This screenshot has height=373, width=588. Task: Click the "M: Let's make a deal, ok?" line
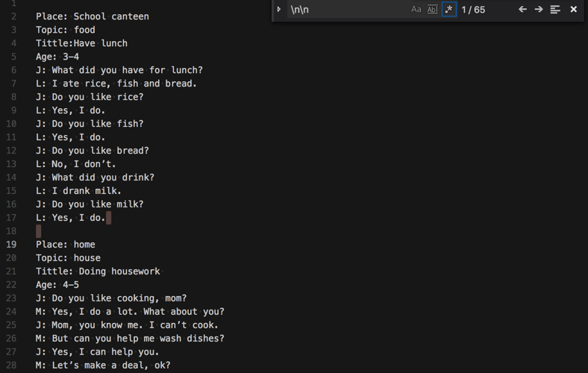(x=103, y=366)
